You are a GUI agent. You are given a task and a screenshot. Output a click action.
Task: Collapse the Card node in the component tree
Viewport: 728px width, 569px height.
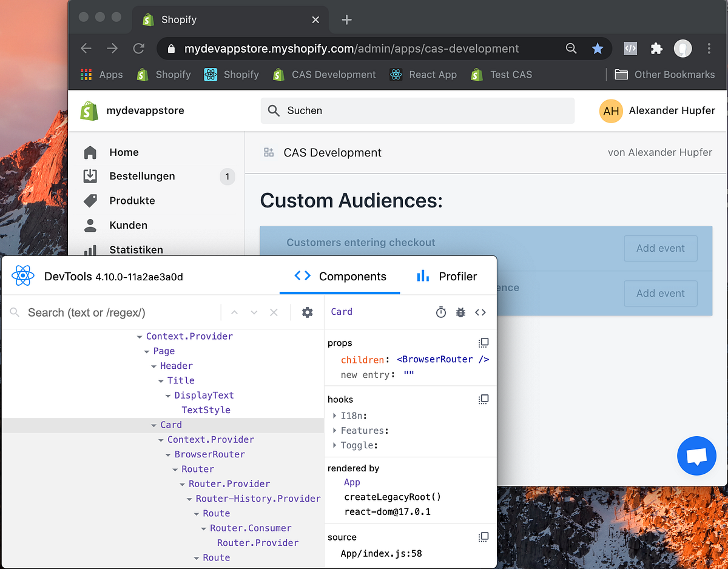click(x=153, y=425)
